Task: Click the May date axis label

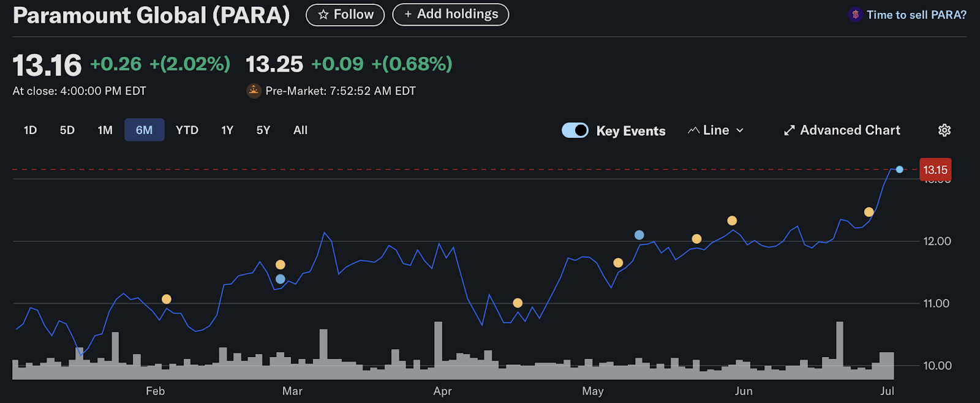Action: pos(593,391)
